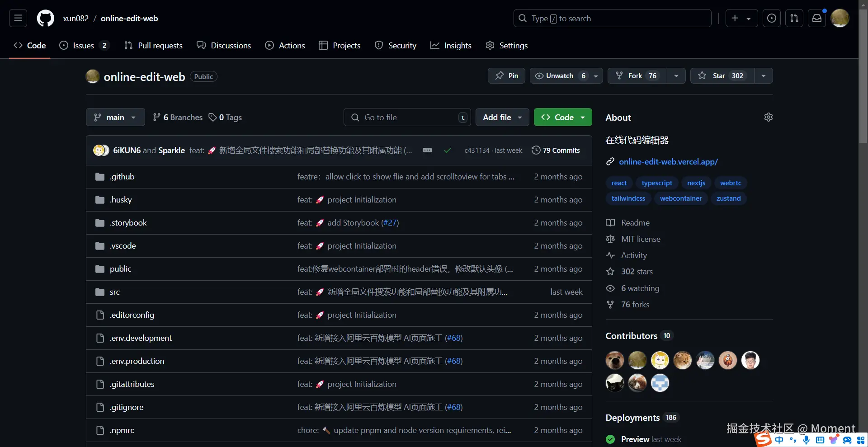Open the Sogou input method logo in tray
Screen dimensions: 868x447
coord(764,439)
